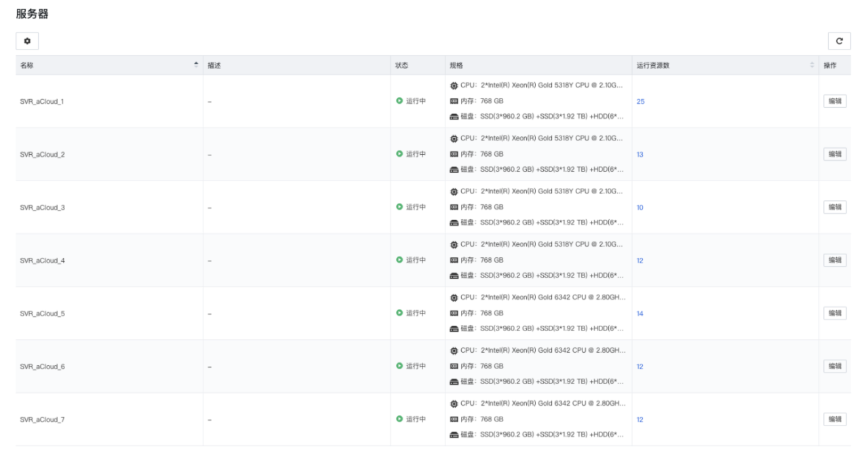Edit server SVR_aCloud_1
Image resolution: width=868 pixels, height=456 pixels.
point(835,101)
